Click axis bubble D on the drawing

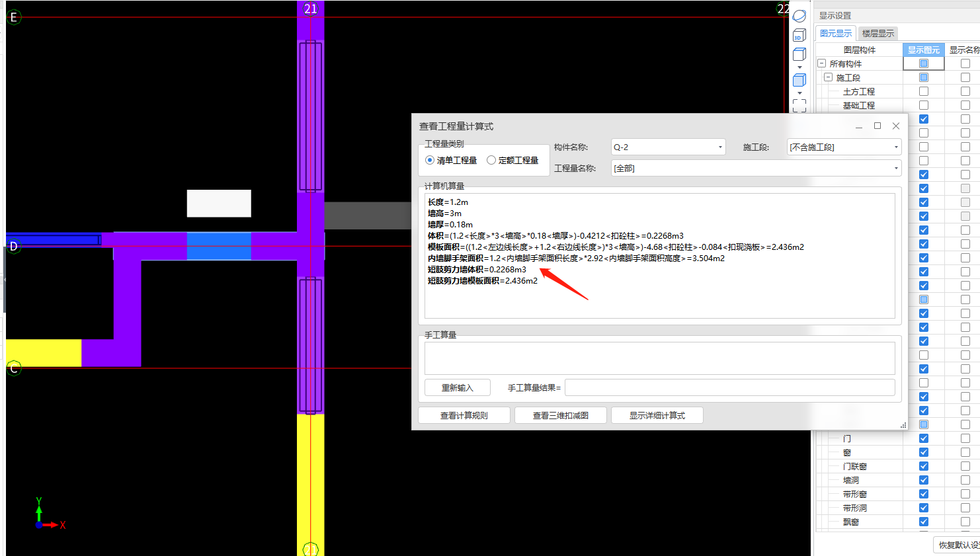tap(13, 246)
